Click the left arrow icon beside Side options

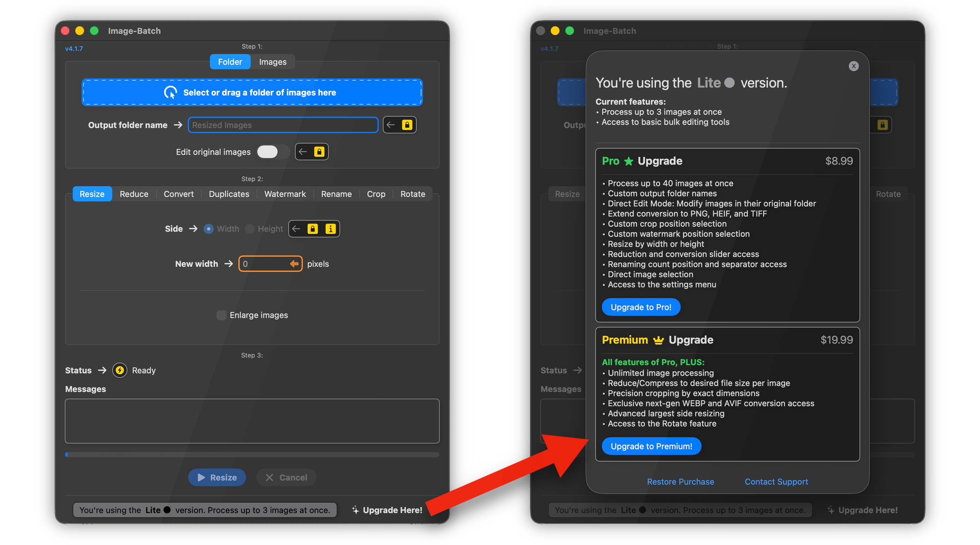click(x=296, y=229)
